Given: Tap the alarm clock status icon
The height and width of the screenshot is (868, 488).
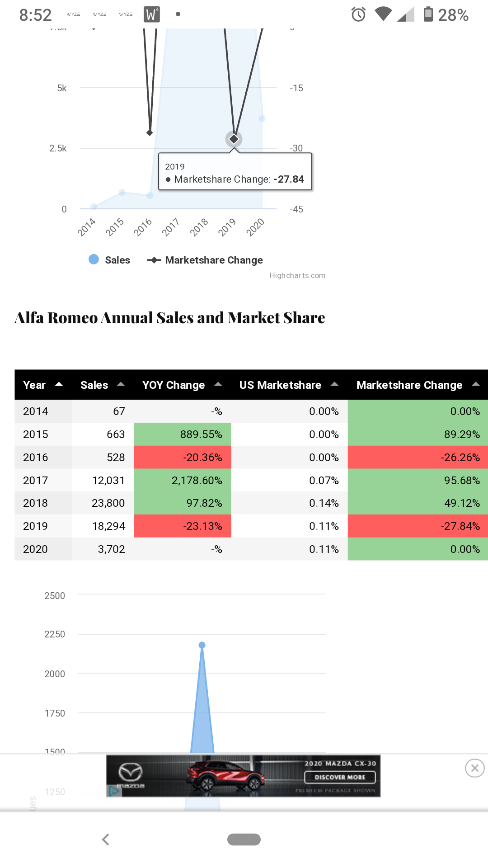Looking at the screenshot, I should 358,14.
